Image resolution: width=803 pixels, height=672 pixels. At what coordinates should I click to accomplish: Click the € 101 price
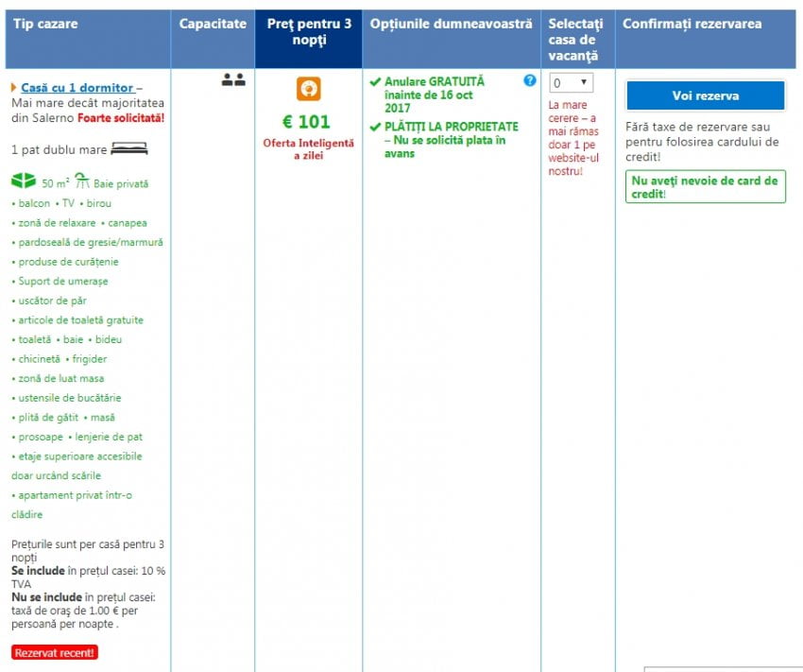click(307, 122)
